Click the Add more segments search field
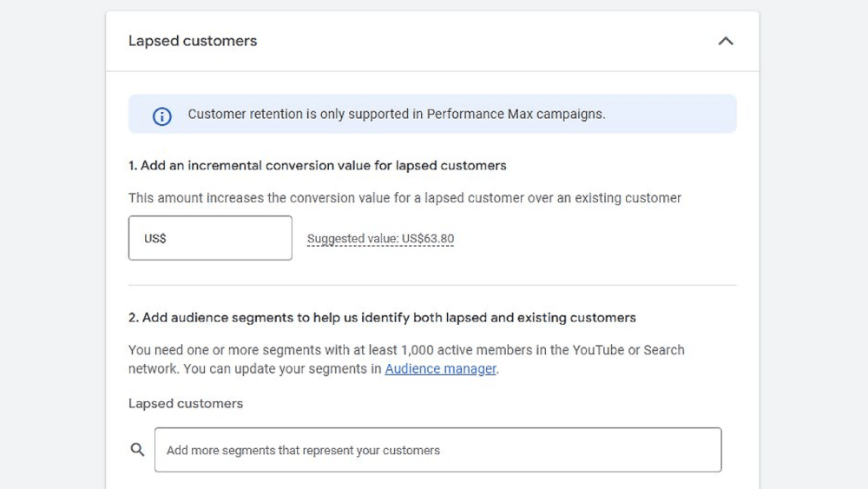The width and height of the screenshot is (868, 489). pyautogui.click(x=437, y=450)
